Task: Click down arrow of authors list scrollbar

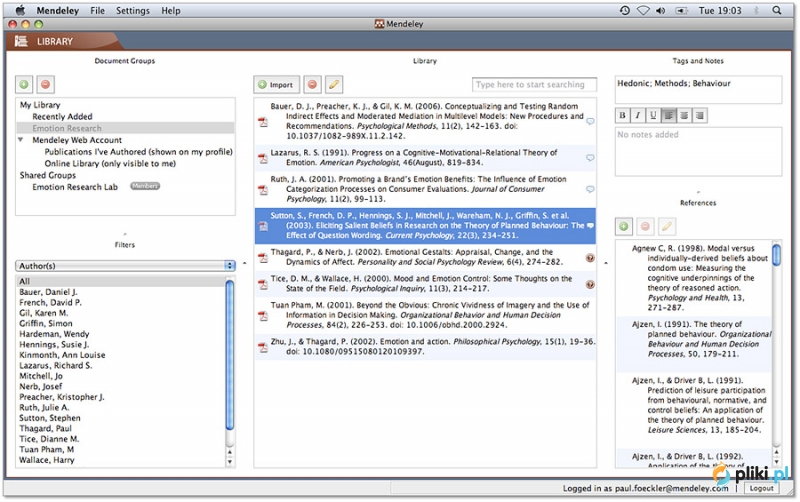Action: click(x=230, y=462)
